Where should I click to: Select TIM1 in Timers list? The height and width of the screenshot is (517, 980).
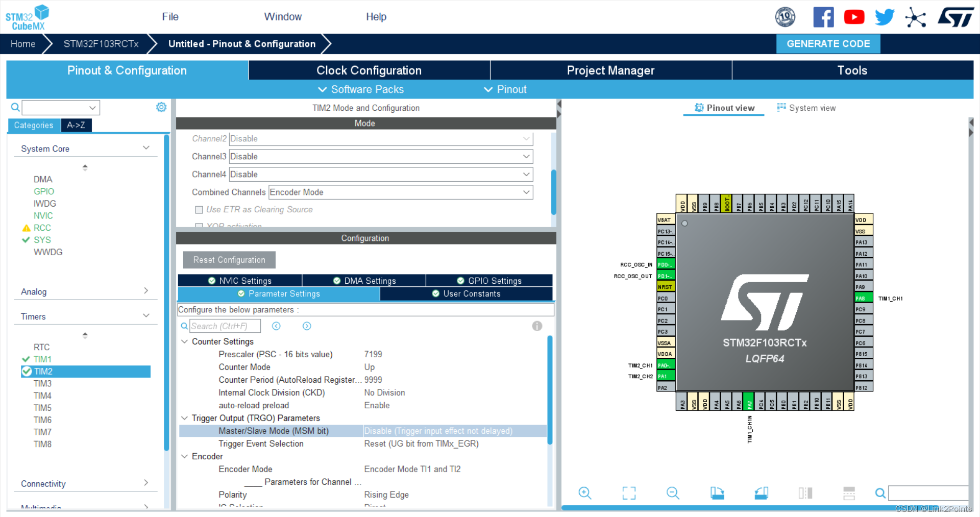tap(42, 359)
